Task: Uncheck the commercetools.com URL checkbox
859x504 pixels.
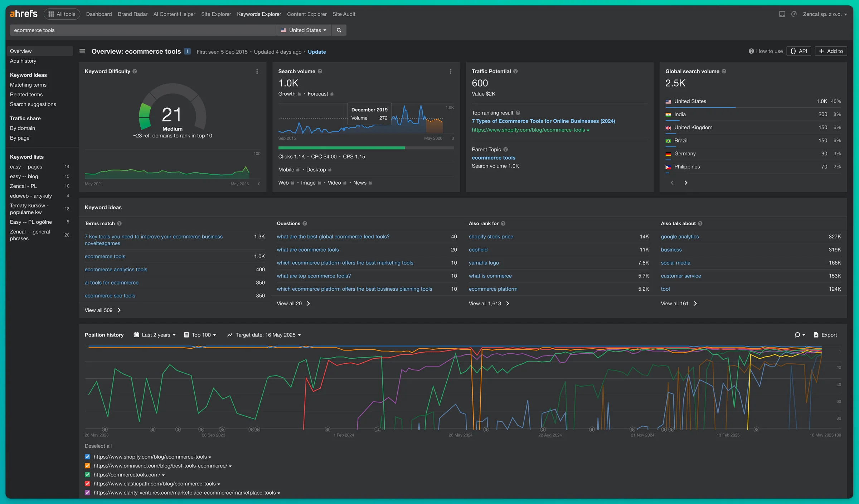Action: click(x=87, y=475)
